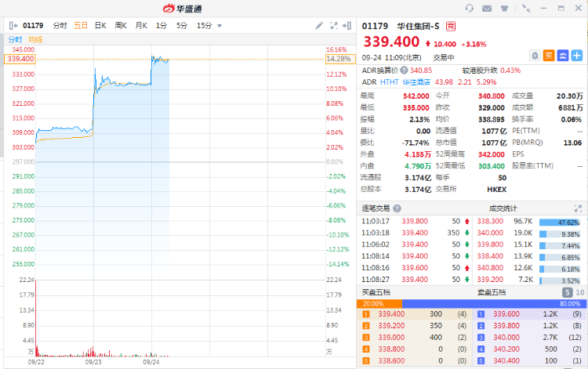Switch to 分时 intraday chart tab

(60, 26)
